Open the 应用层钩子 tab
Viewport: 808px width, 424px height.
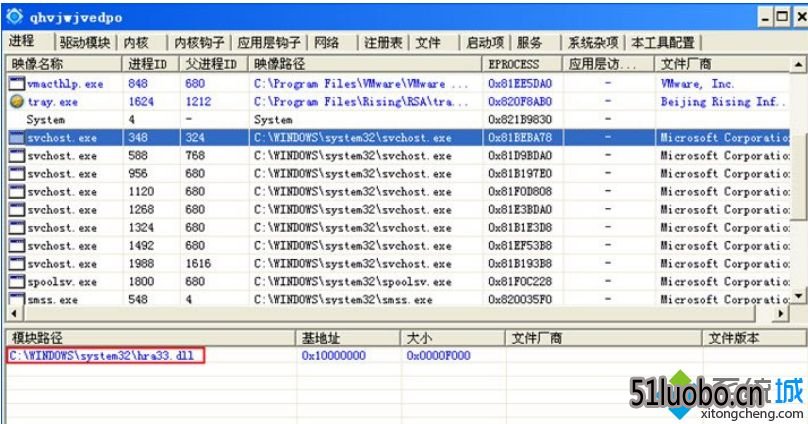click(268, 42)
